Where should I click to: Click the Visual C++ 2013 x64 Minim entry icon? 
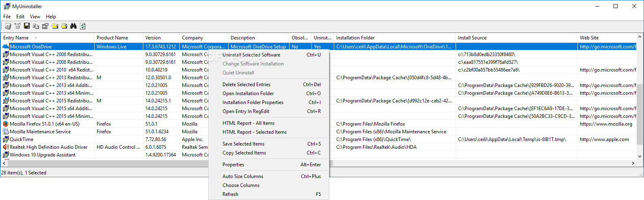pyautogui.click(x=6, y=93)
